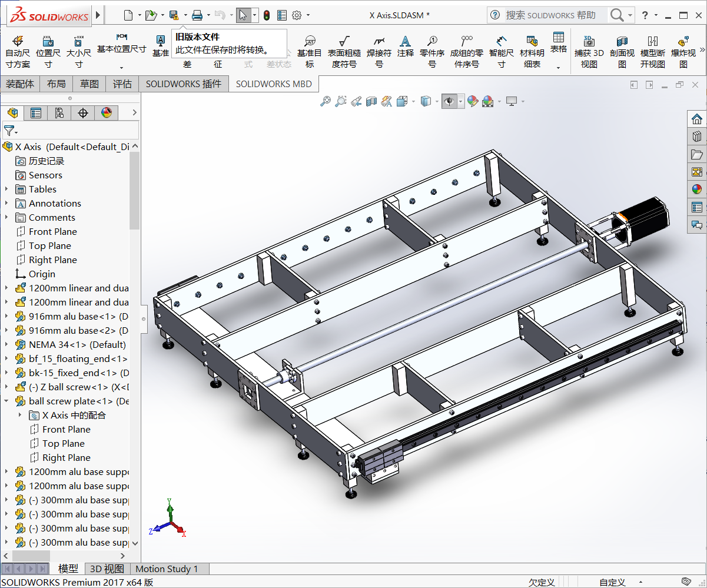Select the 位置尺寸 tool

click(x=48, y=52)
